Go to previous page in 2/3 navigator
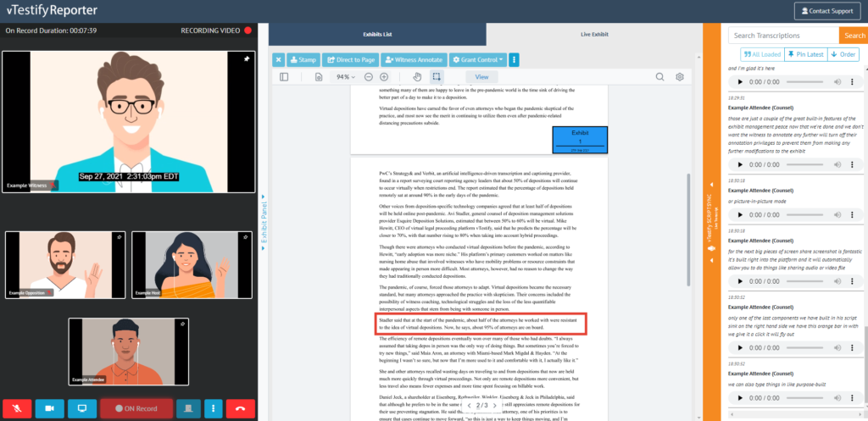This screenshot has height=421, width=868. click(x=470, y=406)
